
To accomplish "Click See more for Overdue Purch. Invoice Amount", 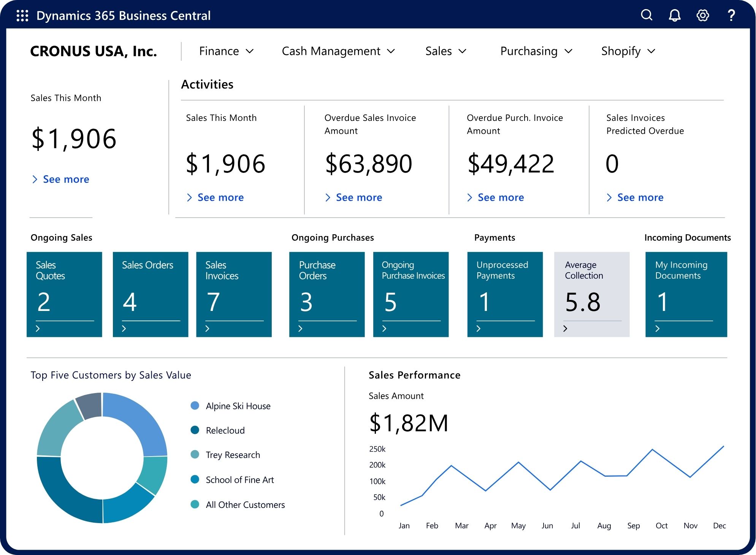I will 496,198.
